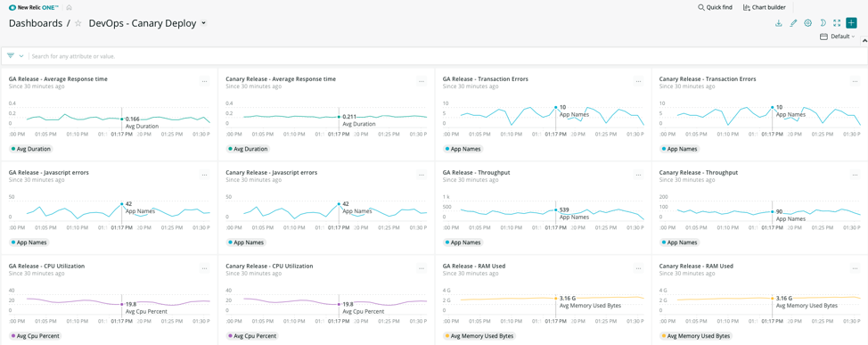Toggle Avg Cpu Percent legend in GA Release CPU chart
Screen dimensions: 868x345
tap(36, 335)
